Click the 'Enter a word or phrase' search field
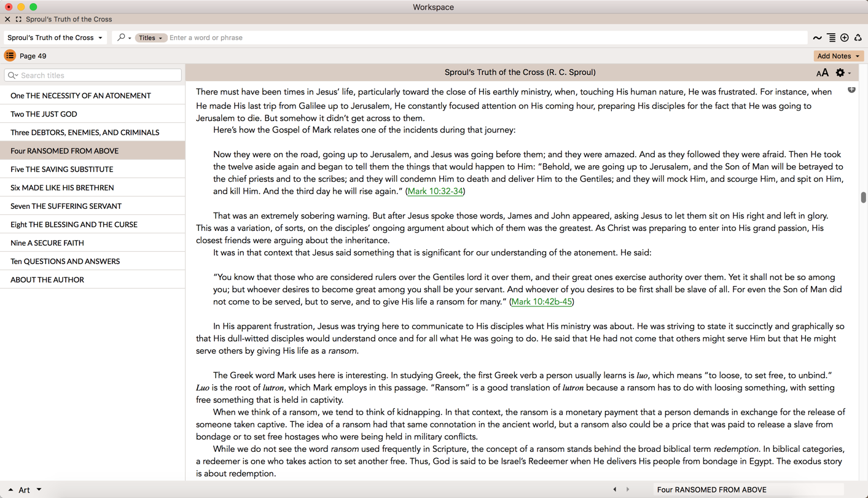This screenshot has height=498, width=868. pyautogui.click(x=487, y=37)
